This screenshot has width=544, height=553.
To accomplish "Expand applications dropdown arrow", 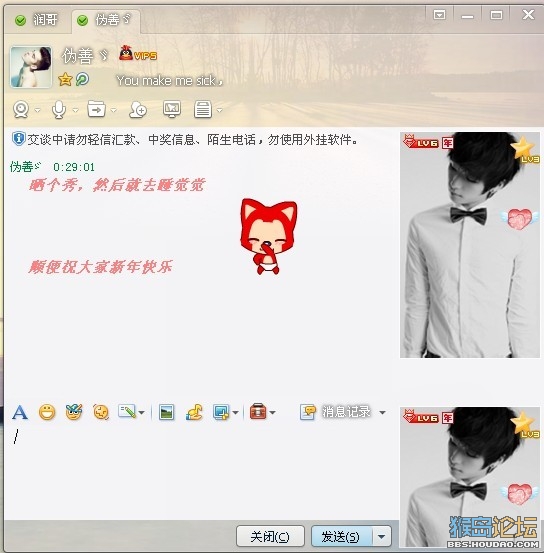I will (x=219, y=110).
